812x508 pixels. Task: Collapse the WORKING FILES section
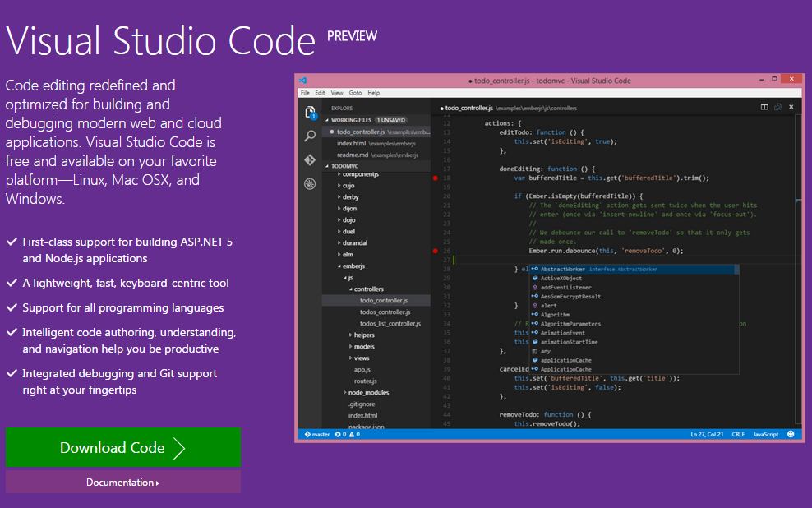pyautogui.click(x=329, y=120)
